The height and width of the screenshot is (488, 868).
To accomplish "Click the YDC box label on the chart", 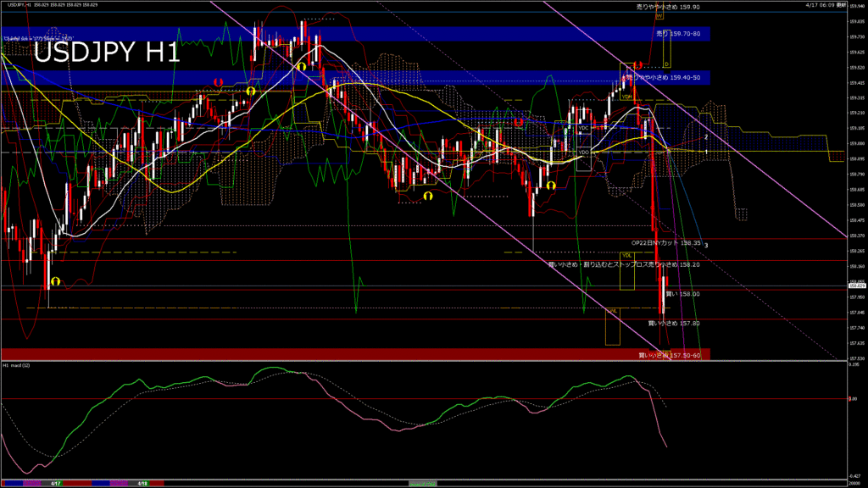I will click(x=583, y=128).
